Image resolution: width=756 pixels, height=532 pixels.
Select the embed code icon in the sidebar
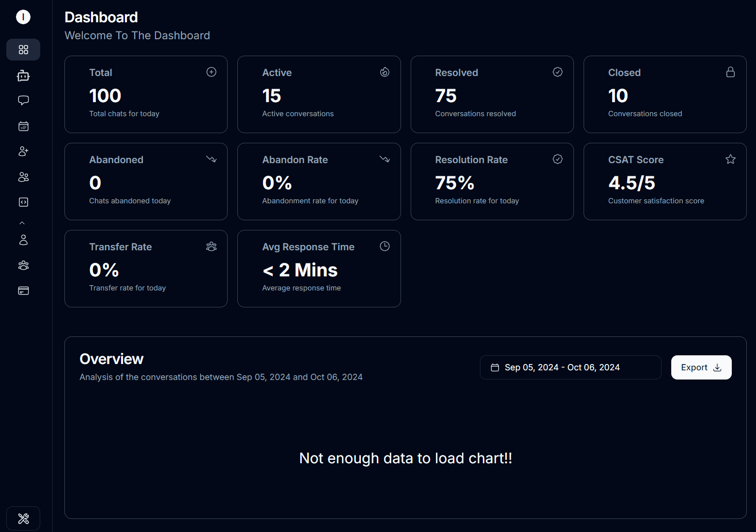point(23,202)
